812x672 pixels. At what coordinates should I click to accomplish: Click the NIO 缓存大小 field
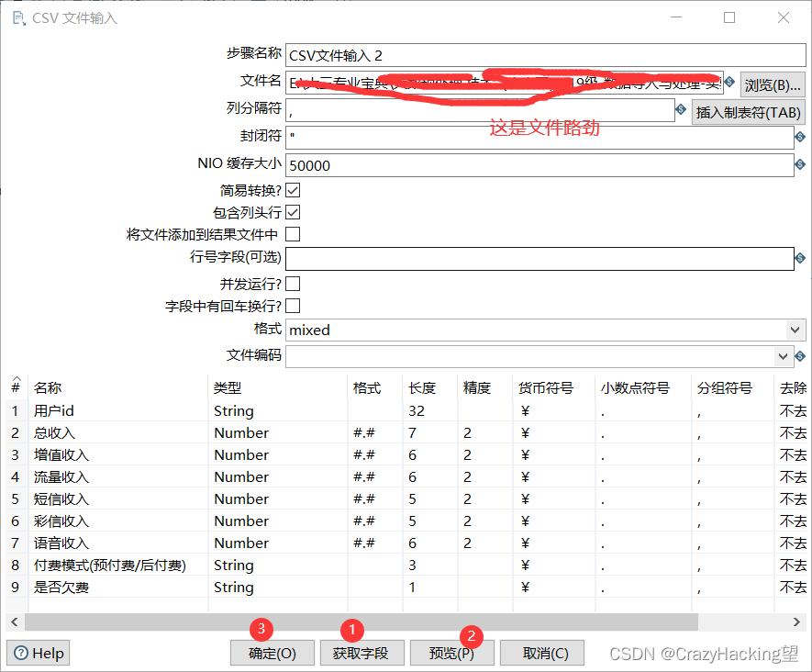click(x=539, y=165)
